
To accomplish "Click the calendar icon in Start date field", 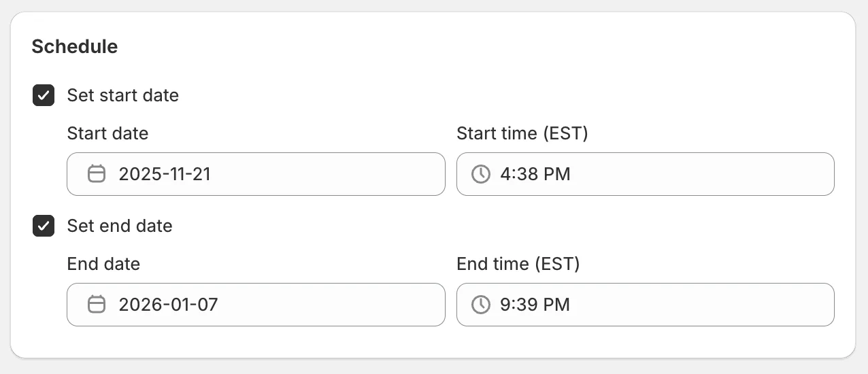I will point(97,174).
